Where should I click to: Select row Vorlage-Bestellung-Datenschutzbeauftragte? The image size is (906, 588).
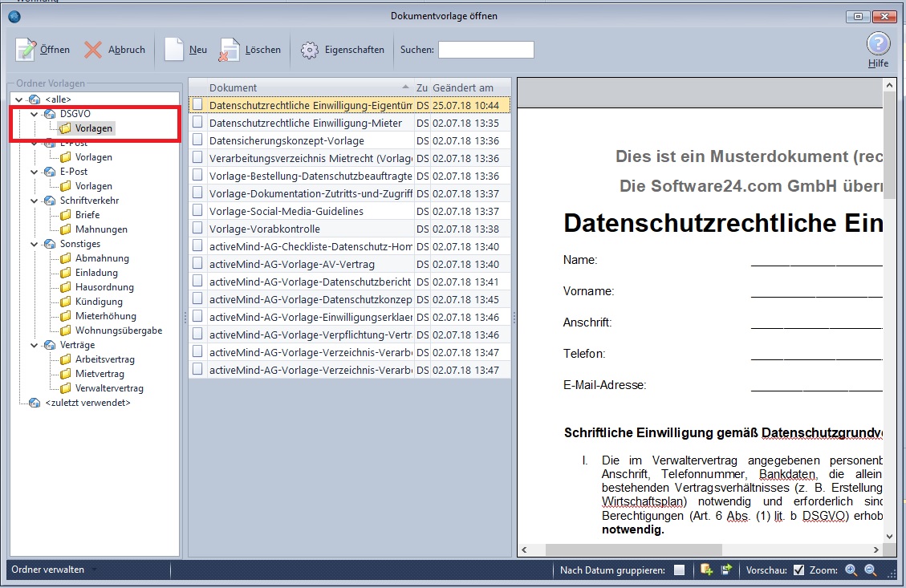point(350,176)
